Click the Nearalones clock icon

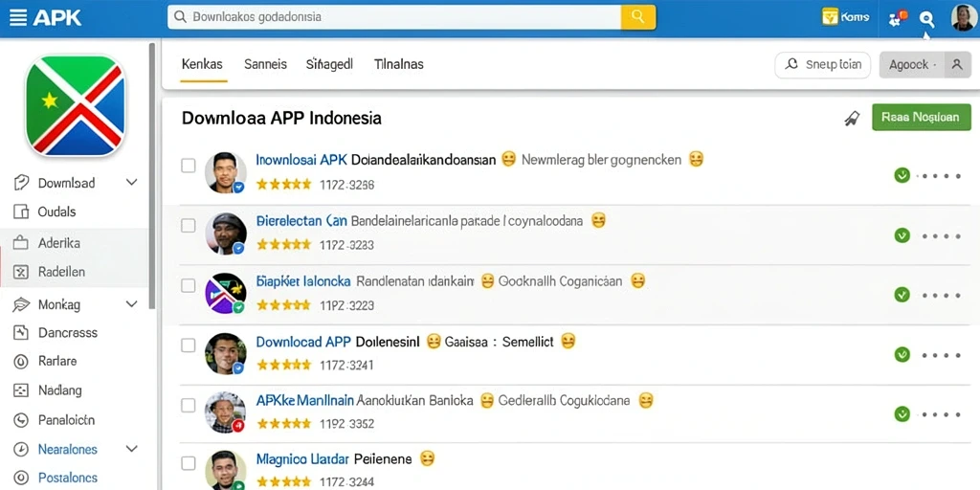21,449
